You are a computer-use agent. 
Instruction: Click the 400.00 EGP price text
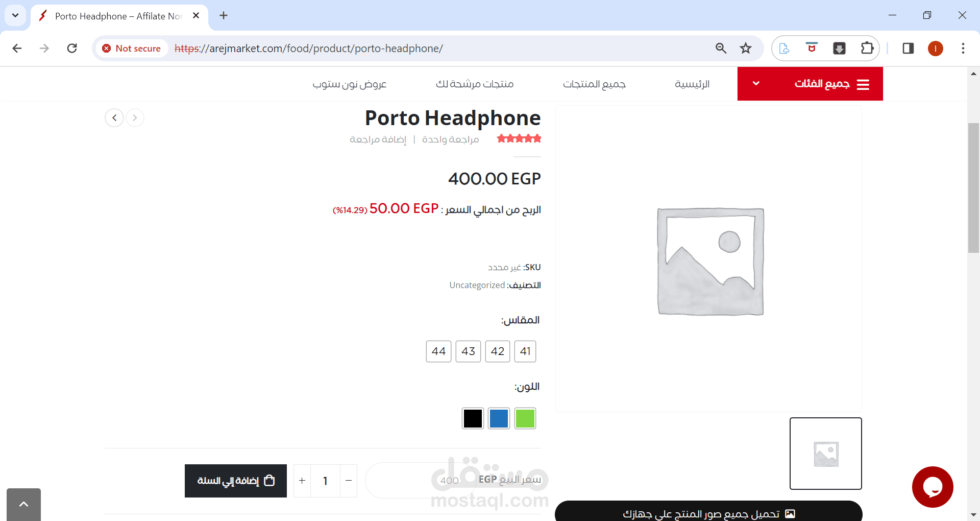coord(494,179)
